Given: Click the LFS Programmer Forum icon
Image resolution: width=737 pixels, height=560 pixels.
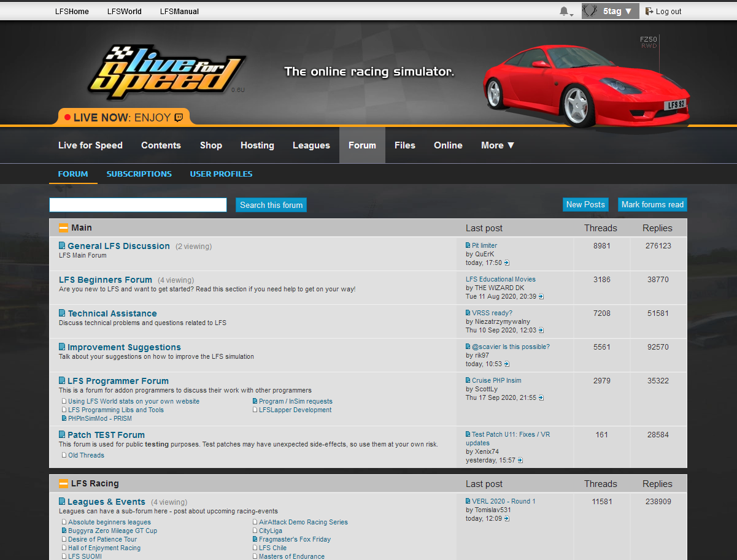Looking at the screenshot, I should pos(62,381).
